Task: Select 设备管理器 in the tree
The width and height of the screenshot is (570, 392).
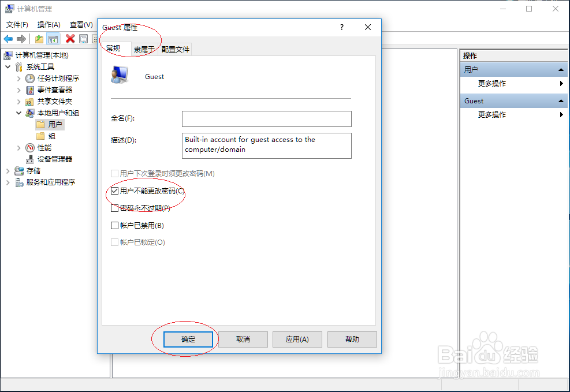Action: 54,159
